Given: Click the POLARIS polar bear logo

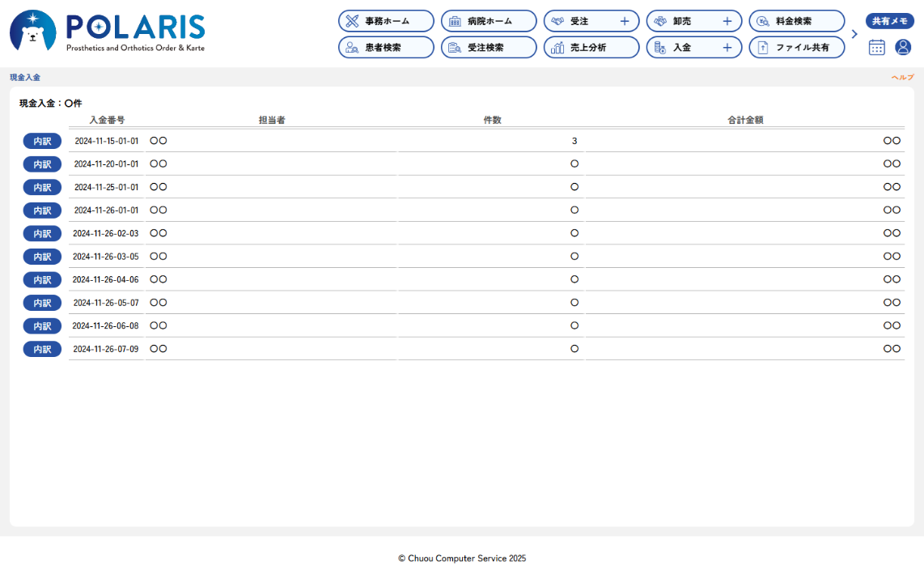Looking at the screenshot, I should tap(33, 32).
